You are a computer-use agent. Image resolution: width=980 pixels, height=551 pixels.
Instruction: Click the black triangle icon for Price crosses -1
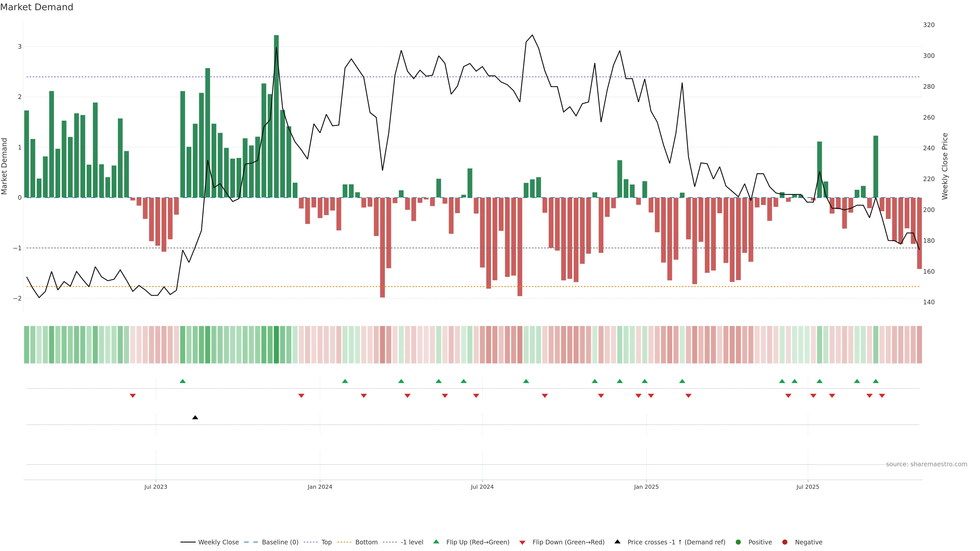coord(617,542)
